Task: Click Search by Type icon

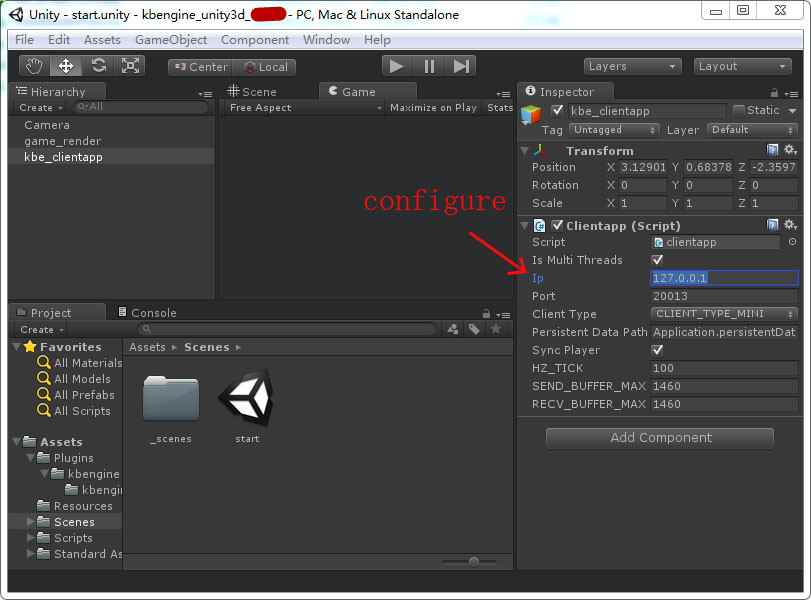Action: pos(453,329)
